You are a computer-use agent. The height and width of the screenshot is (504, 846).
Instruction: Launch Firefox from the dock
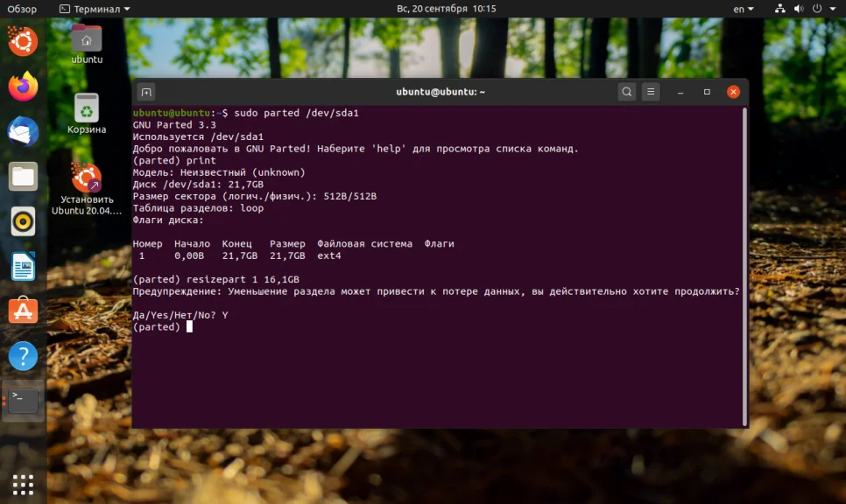pyautogui.click(x=23, y=87)
